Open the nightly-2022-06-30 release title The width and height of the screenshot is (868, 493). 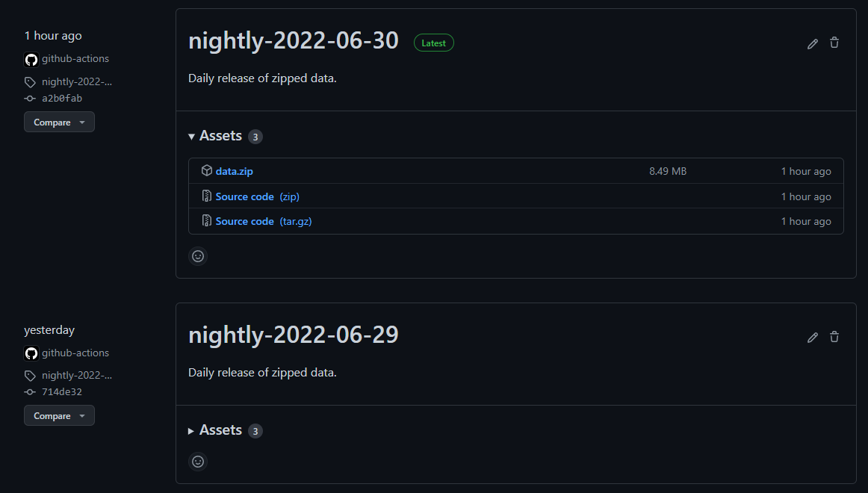tap(293, 41)
